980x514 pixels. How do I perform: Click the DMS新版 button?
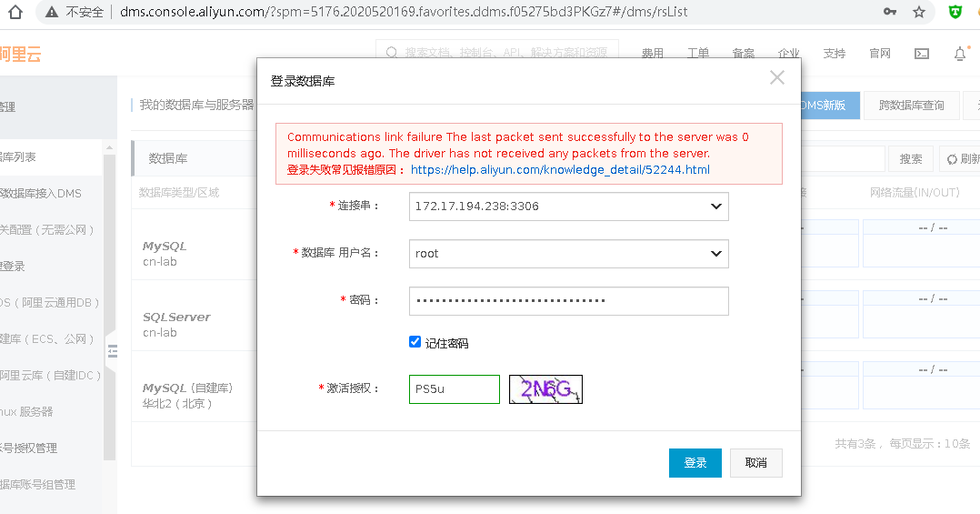pos(830,105)
